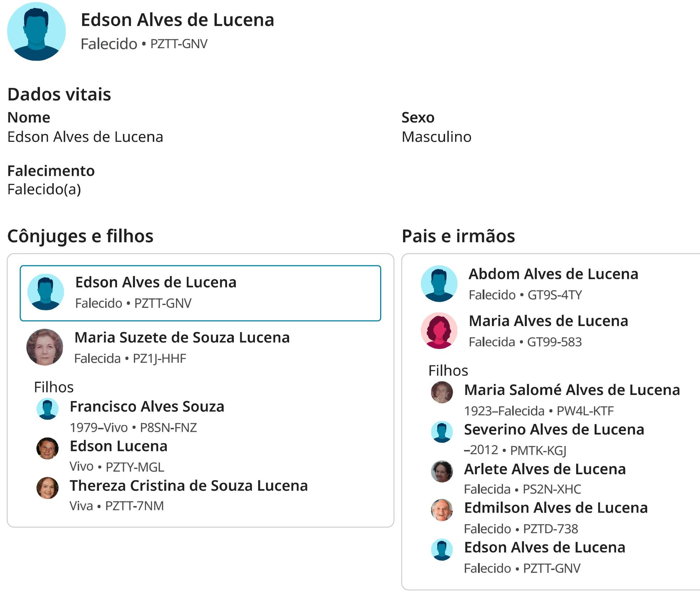Screen dimensions: 700x595
Task: Click Edson's avatar icon in the spouse card
Action: point(46,292)
